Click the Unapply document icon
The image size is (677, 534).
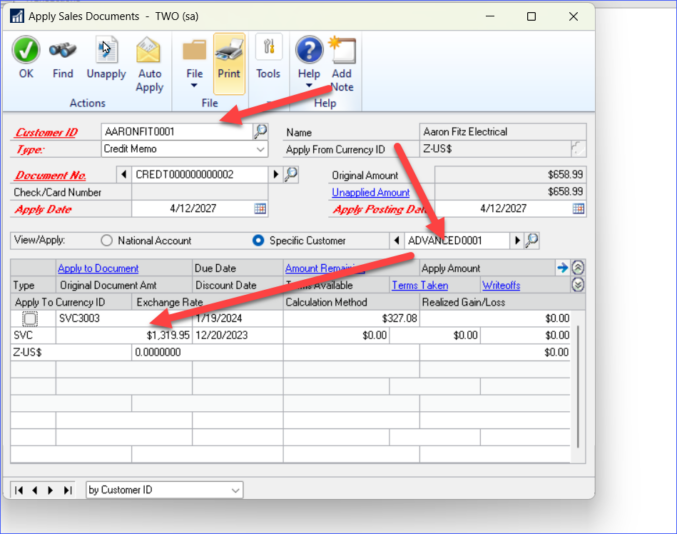(106, 50)
